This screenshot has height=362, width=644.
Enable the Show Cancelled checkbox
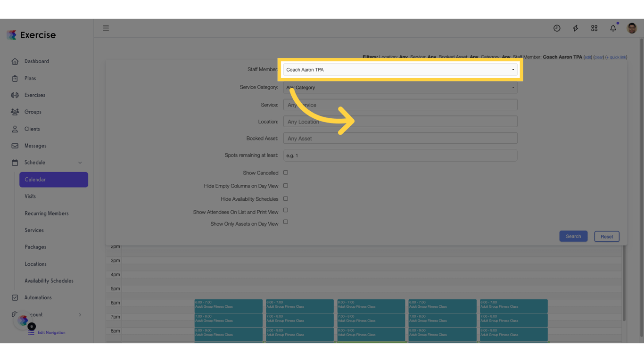[285, 173]
